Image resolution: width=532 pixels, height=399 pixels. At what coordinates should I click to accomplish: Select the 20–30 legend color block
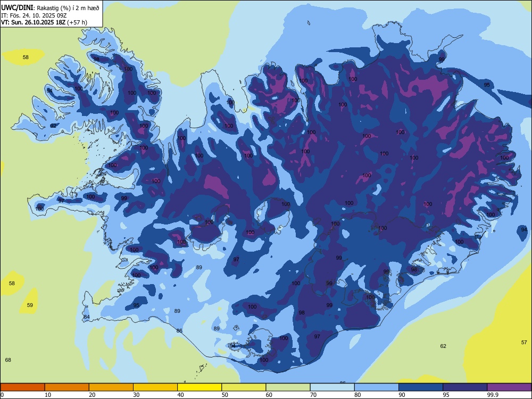point(111,387)
